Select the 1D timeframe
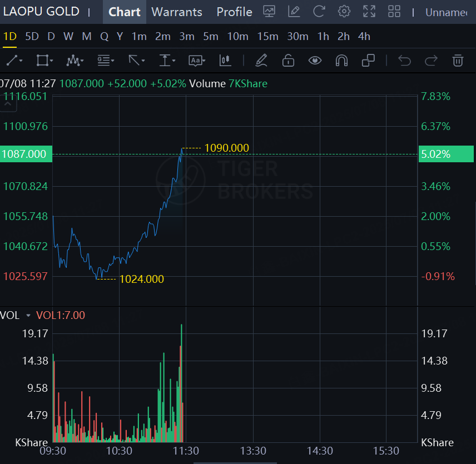The image size is (476, 464). tap(9, 36)
